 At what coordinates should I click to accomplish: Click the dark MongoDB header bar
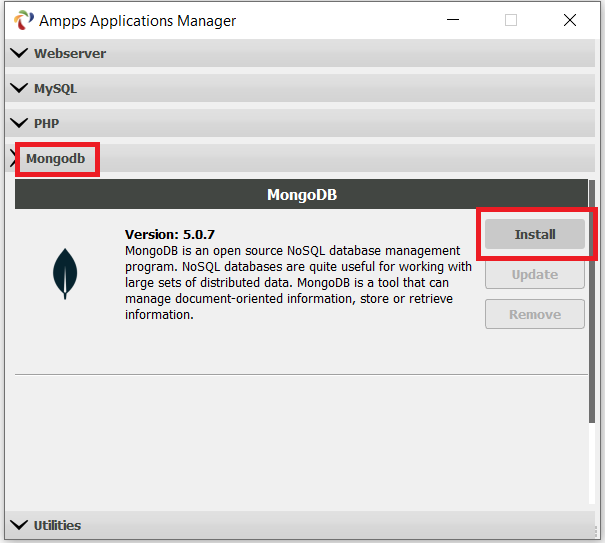[x=301, y=194]
